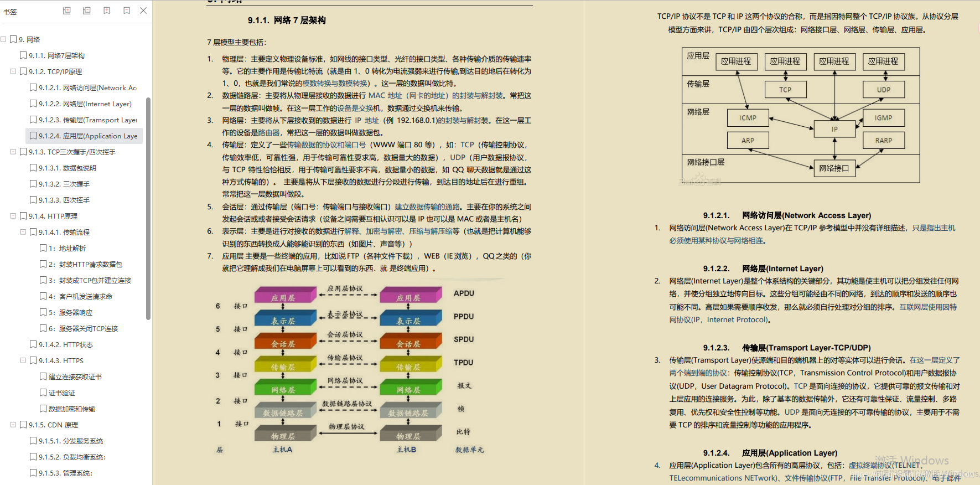Click the line 7 层模型主要包括:
The image size is (980, 485).
236,42
